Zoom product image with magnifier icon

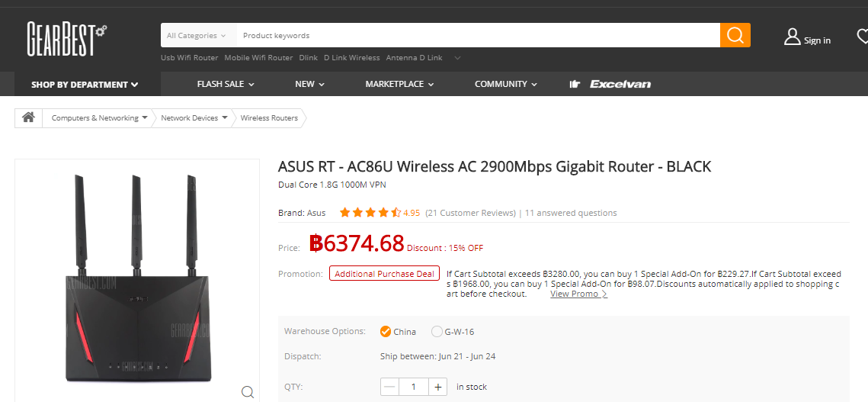tap(248, 392)
